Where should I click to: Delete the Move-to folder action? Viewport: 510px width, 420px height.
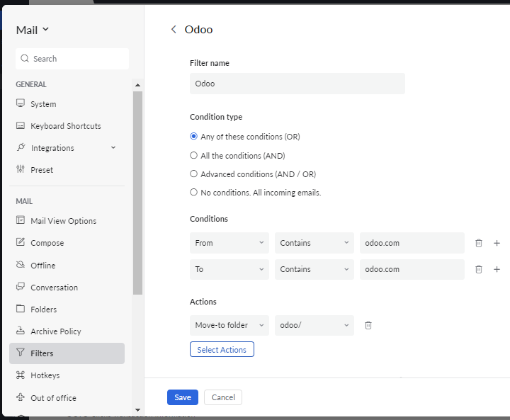[368, 325]
